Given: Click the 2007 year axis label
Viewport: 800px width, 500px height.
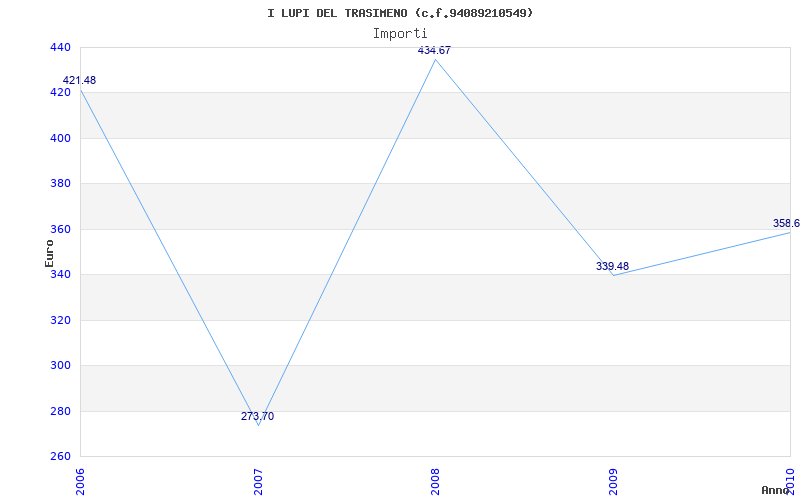Looking at the screenshot, I should coord(258,482).
